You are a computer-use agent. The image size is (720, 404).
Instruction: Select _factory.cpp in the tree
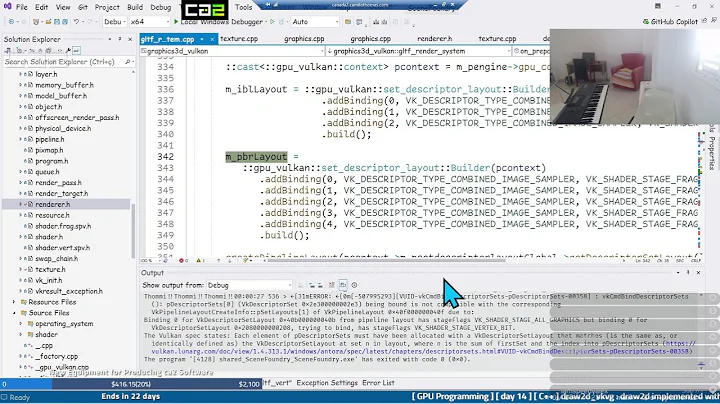click(56, 356)
